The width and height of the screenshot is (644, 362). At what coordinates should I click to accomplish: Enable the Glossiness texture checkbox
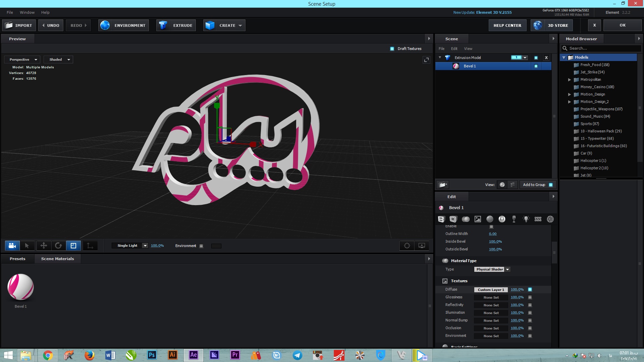[530, 297]
